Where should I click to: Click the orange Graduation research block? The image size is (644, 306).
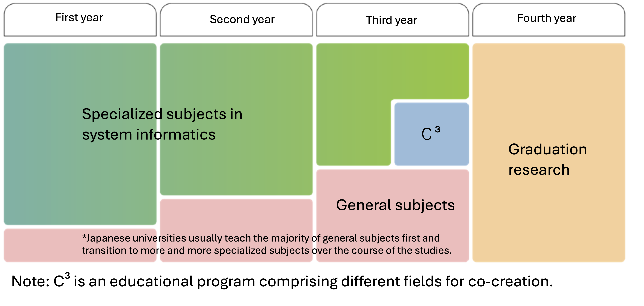tap(549, 153)
